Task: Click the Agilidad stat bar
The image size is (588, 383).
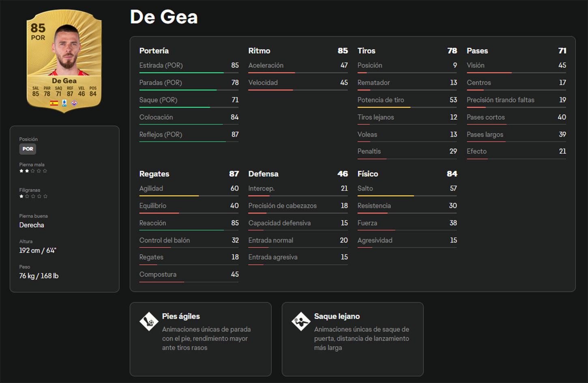Action: (x=189, y=196)
